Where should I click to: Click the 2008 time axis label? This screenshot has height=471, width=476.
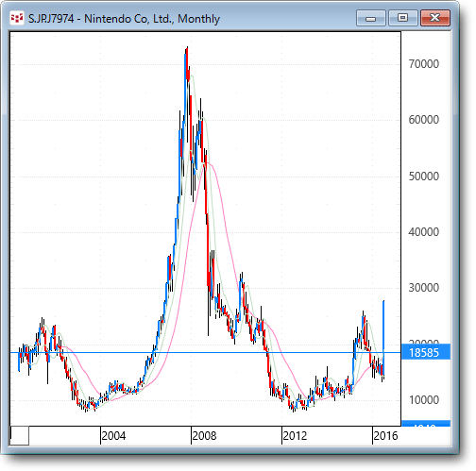204,436
